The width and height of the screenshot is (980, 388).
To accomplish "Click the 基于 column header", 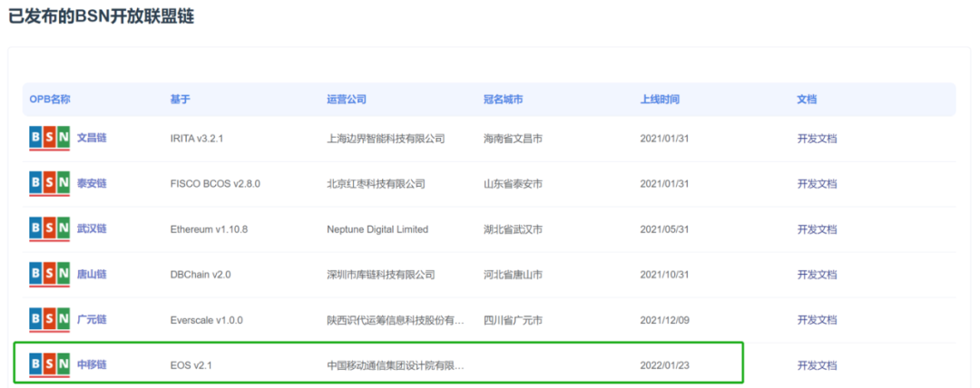I will (x=180, y=100).
